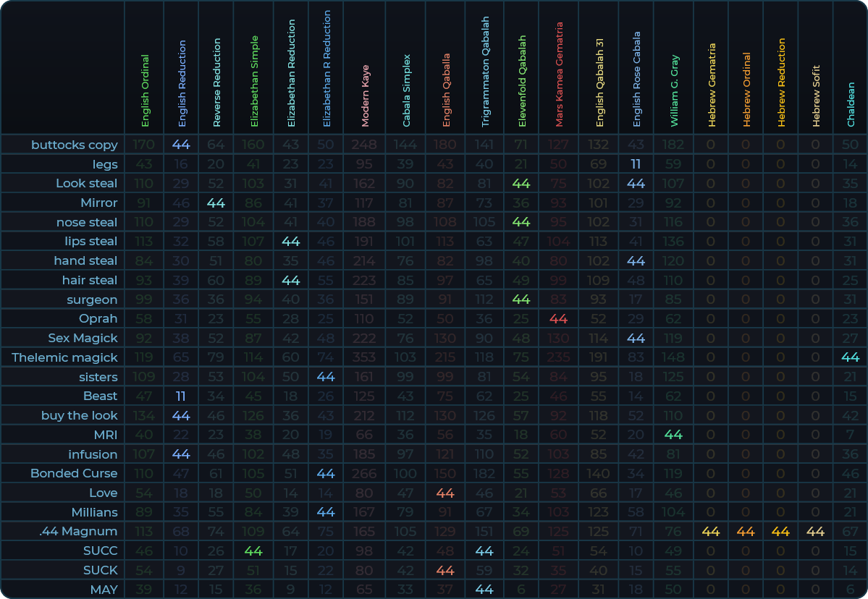This screenshot has width=868, height=599.
Task: Click highlighted 44 in Oprah's Mars Kamea cell
Action: pyautogui.click(x=558, y=318)
